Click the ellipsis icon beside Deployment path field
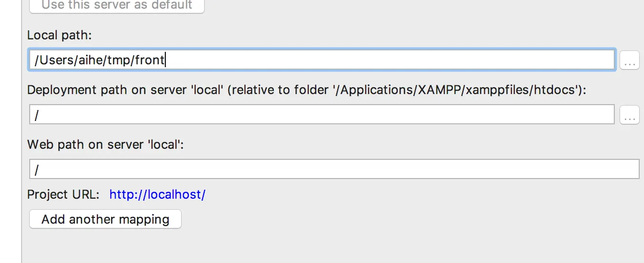Screen dimensions: 644x263 630,116
